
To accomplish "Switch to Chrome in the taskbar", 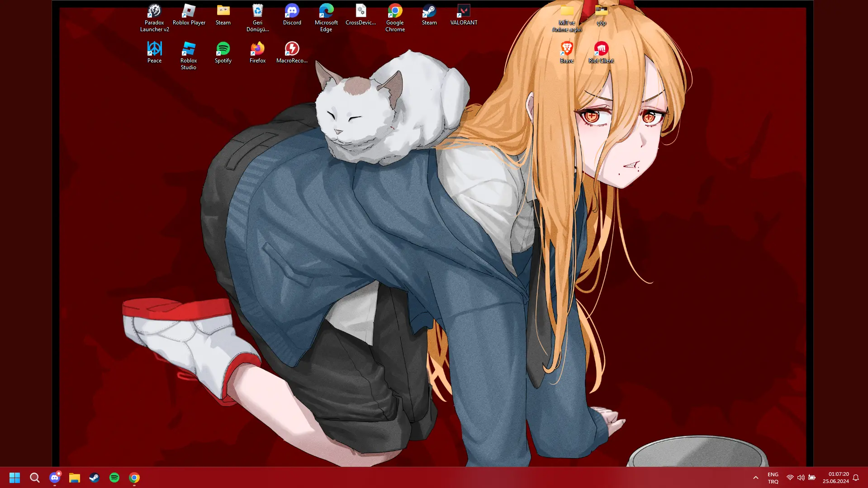I will coord(134,478).
